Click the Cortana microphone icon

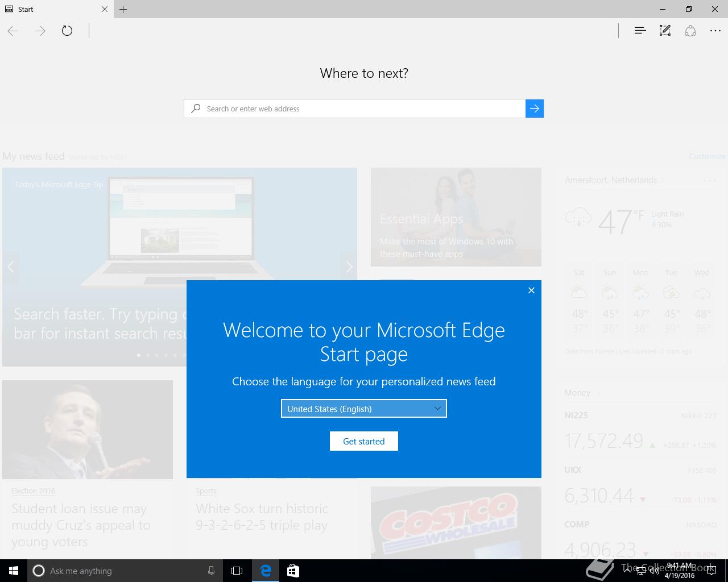click(211, 571)
